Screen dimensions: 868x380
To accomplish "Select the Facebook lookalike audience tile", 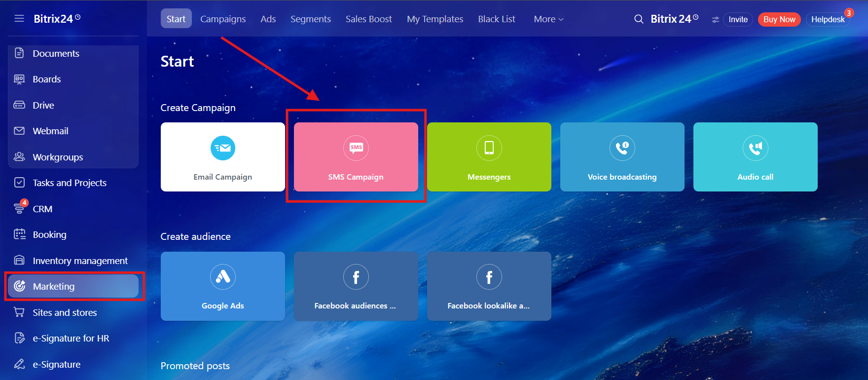I will [x=489, y=286].
